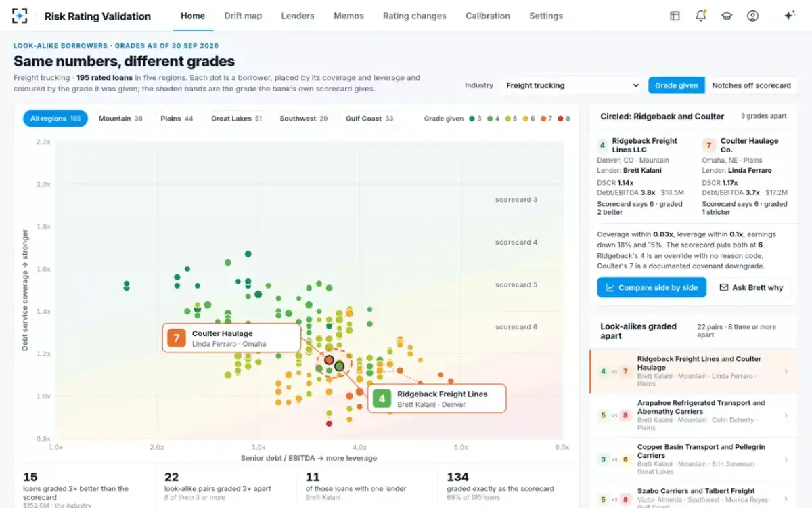This screenshot has width=812, height=508.
Task: Open chevron on Copper Basin and Pellegrin row
Action: pyautogui.click(x=786, y=459)
